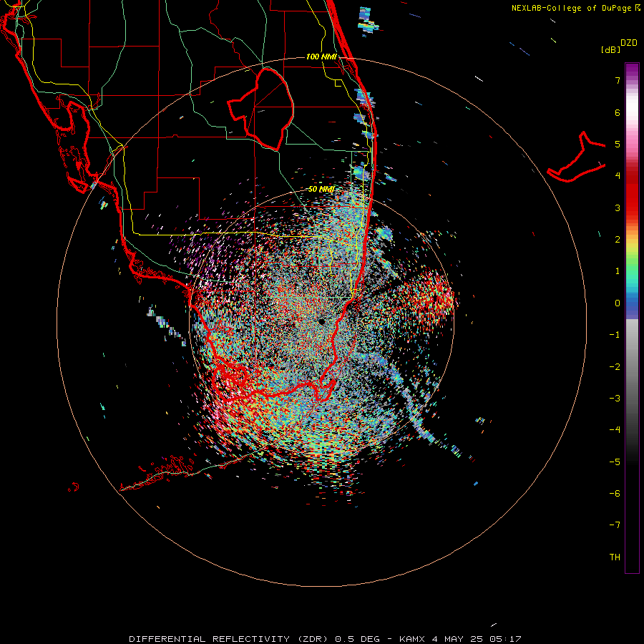Viewport: 644px width, 644px height.
Task: Click the "2" value on the color scale
Action: (618, 240)
